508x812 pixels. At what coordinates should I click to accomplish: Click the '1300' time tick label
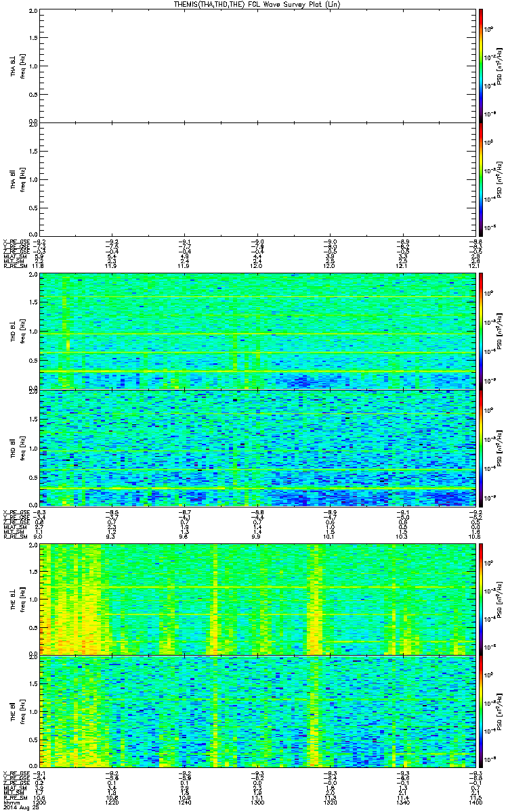(x=257, y=801)
